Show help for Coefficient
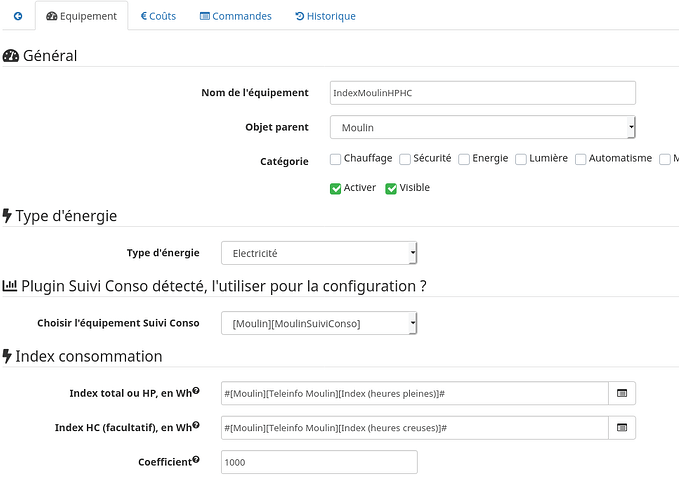The image size is (679, 500). tap(196, 459)
